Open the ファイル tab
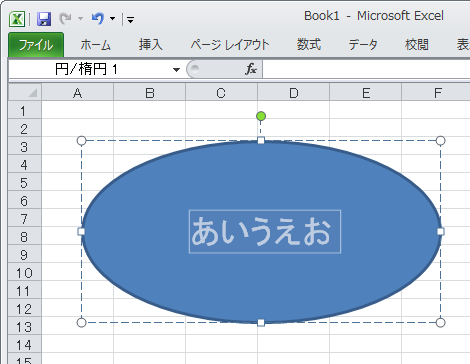The width and height of the screenshot is (470, 364). [x=36, y=45]
